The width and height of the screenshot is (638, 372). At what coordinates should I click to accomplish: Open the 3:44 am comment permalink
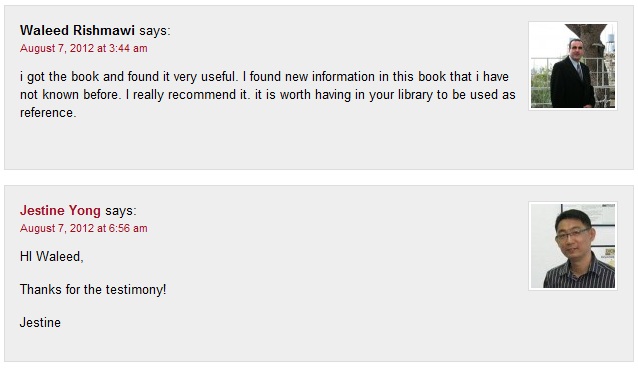84,48
